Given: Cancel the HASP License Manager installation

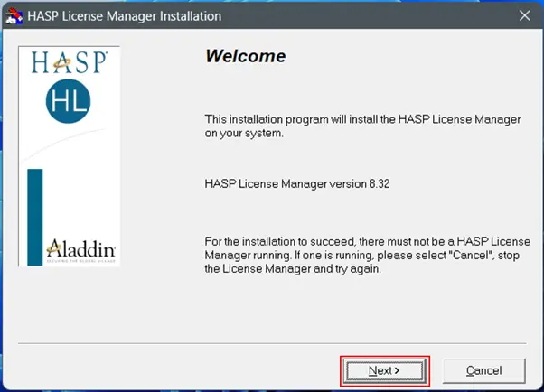Looking at the screenshot, I should [483, 371].
